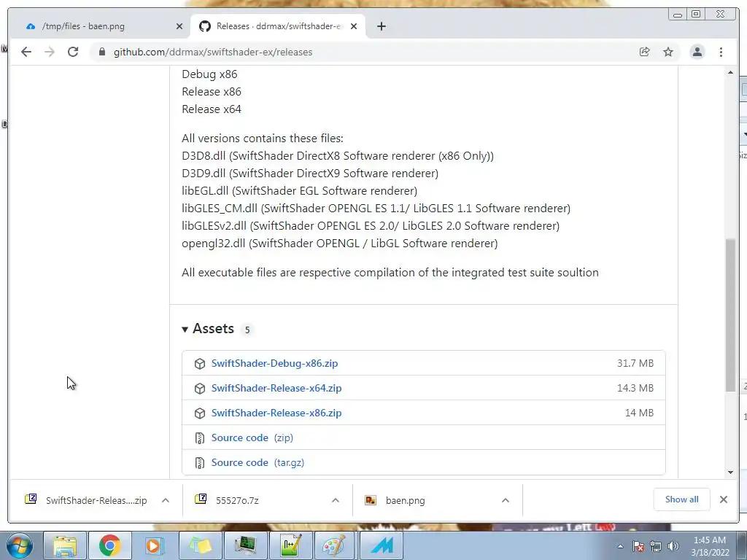The image size is (747, 560).
Task: Open Windows Explorer from the taskbar
Action: [65, 545]
